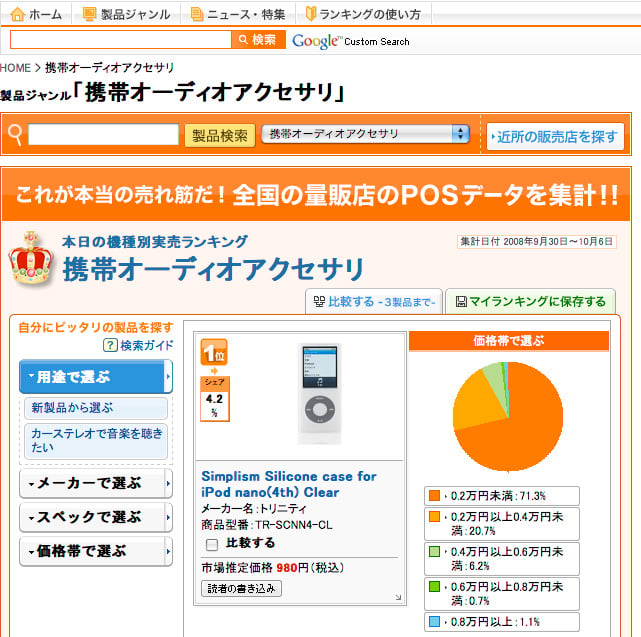Screen dimensions: 641x637
Task: Click the メーカー名:トリニティ text
Action: pyautogui.click(x=254, y=509)
